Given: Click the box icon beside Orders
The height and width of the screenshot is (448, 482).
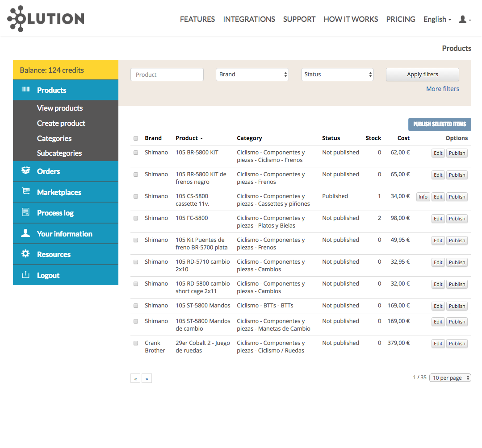Looking at the screenshot, I should pos(26,170).
